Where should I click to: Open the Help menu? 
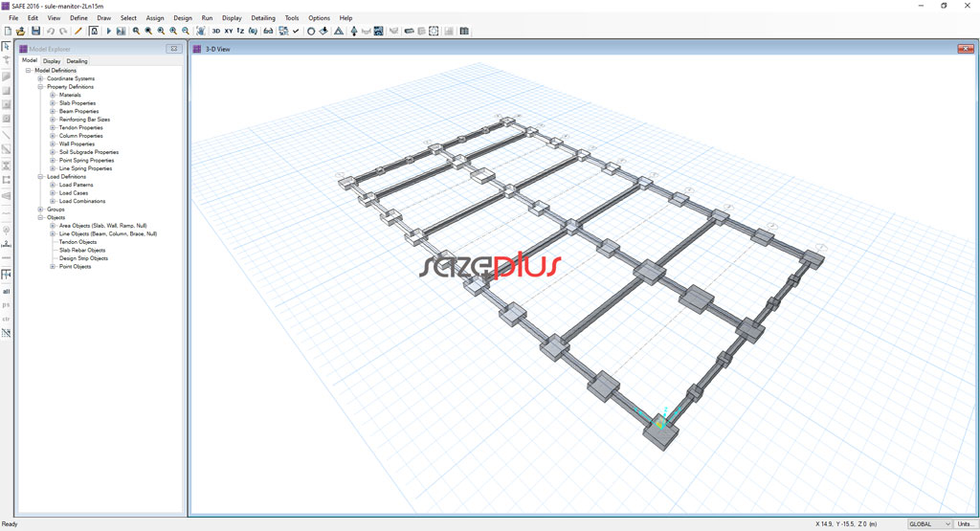(x=345, y=18)
